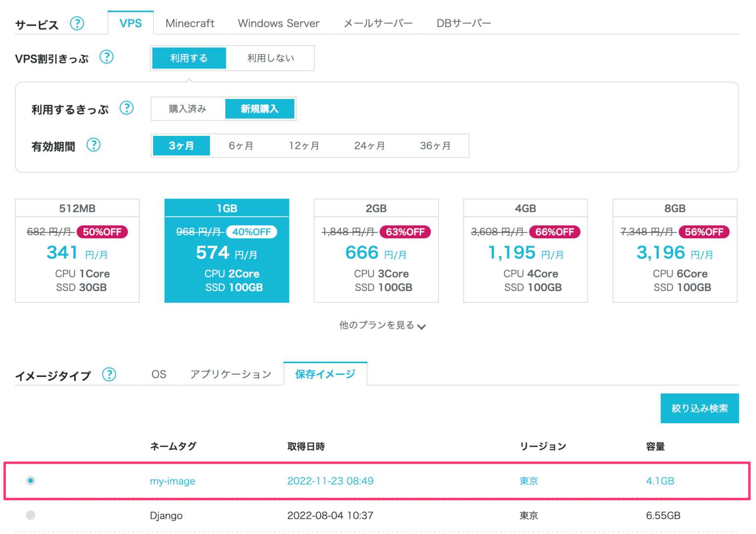View the VPS割引きっぷ help tooltip icon
This screenshot has width=756, height=534.
pos(107,57)
